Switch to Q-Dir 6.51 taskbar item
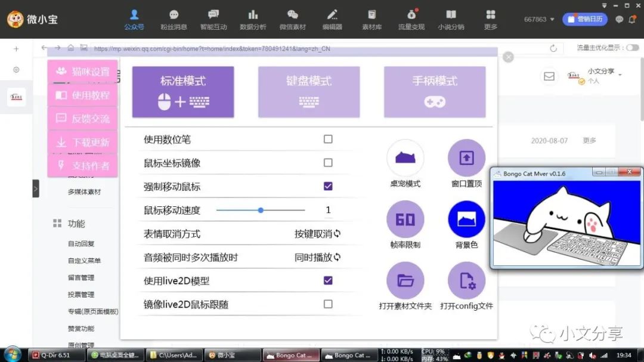The width and height of the screenshot is (644, 362). (x=55, y=355)
